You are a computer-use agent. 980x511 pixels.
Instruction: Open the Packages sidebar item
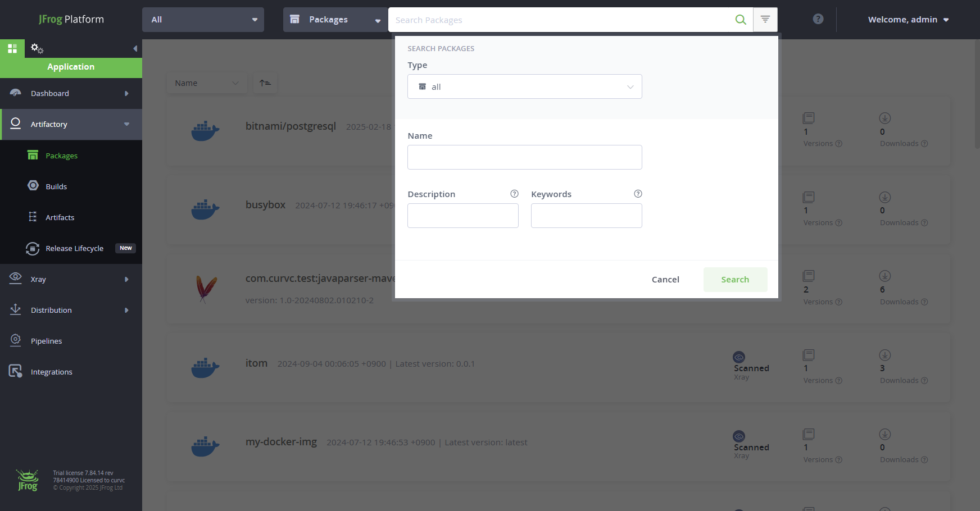coord(71,156)
